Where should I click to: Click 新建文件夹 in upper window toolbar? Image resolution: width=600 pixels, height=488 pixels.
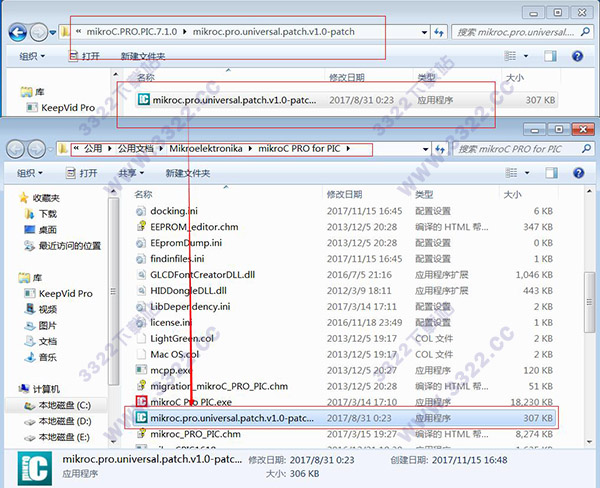point(143,56)
